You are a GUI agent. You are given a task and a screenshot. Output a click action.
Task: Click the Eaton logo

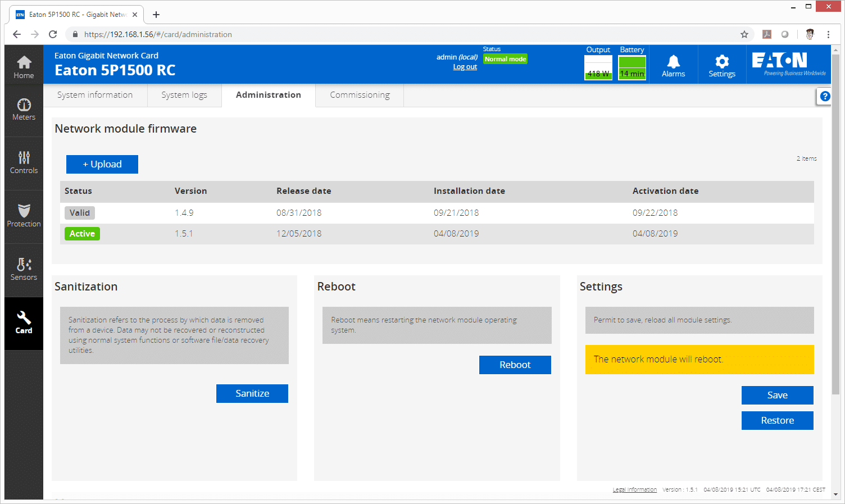click(x=788, y=64)
